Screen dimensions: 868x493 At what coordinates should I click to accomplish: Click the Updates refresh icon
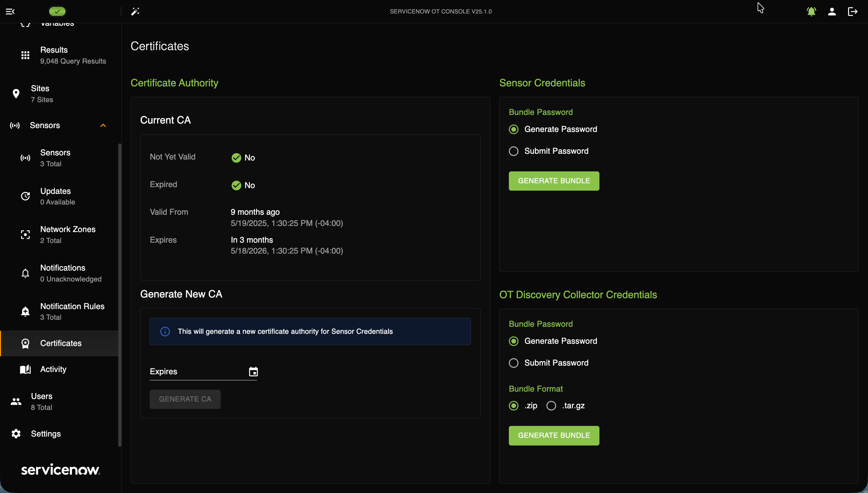pos(25,196)
